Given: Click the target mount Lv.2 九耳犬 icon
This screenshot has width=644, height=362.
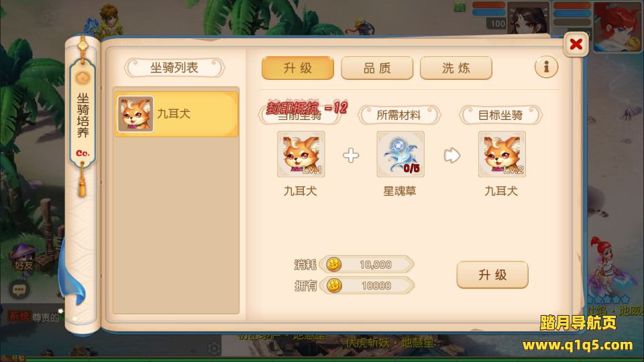Looking at the screenshot, I should pyautogui.click(x=502, y=154).
